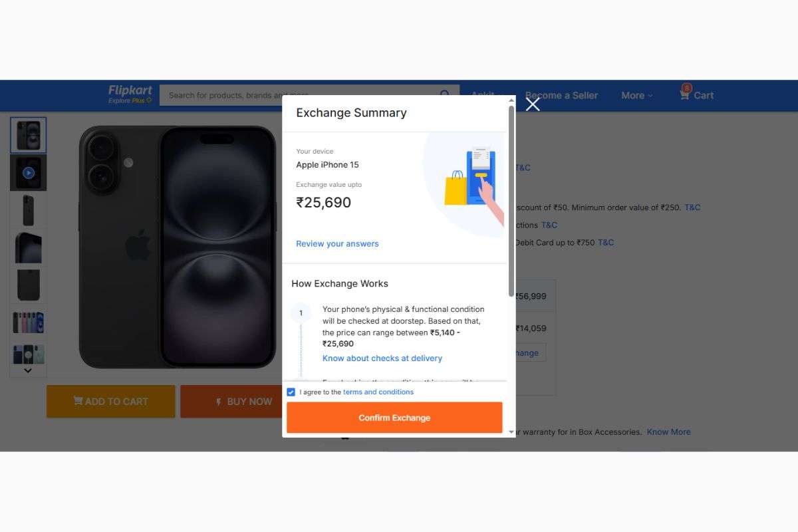Open the Cart from the navbar icon
The height and width of the screenshot is (532, 798).
pyautogui.click(x=696, y=95)
